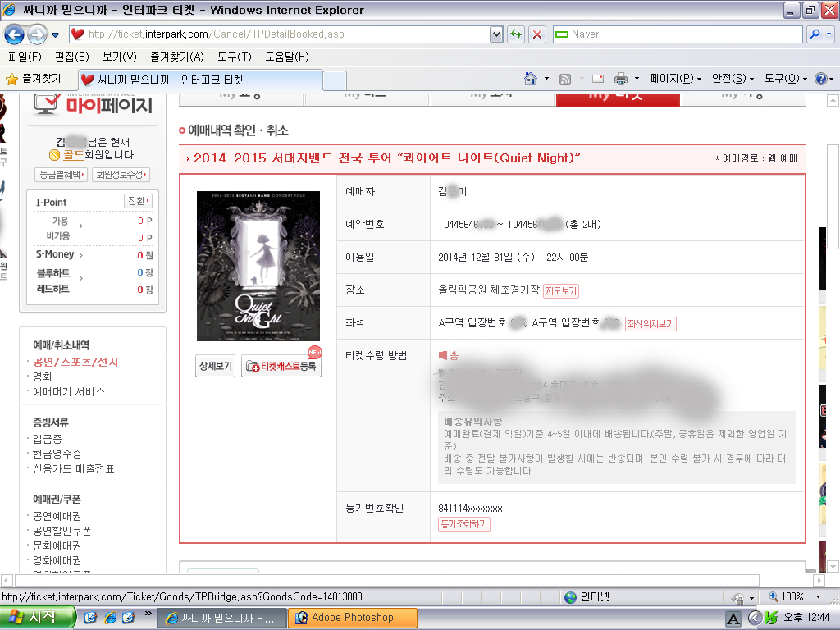Expand the address bar URL dropdown
Image resolution: width=840 pixels, height=630 pixels.
pyautogui.click(x=495, y=34)
